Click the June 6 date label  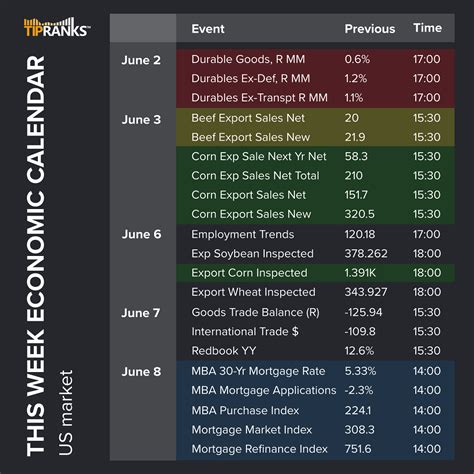coord(141,234)
